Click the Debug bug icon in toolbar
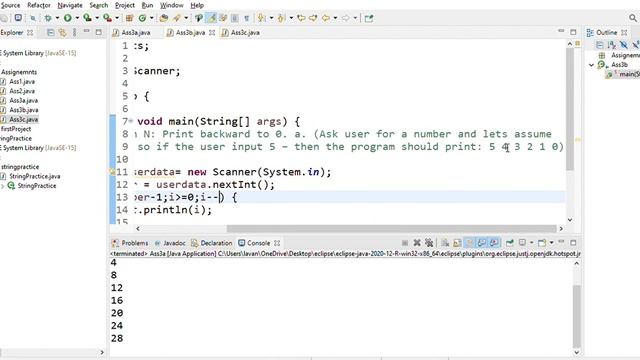The height and width of the screenshot is (360, 640). 48,18
